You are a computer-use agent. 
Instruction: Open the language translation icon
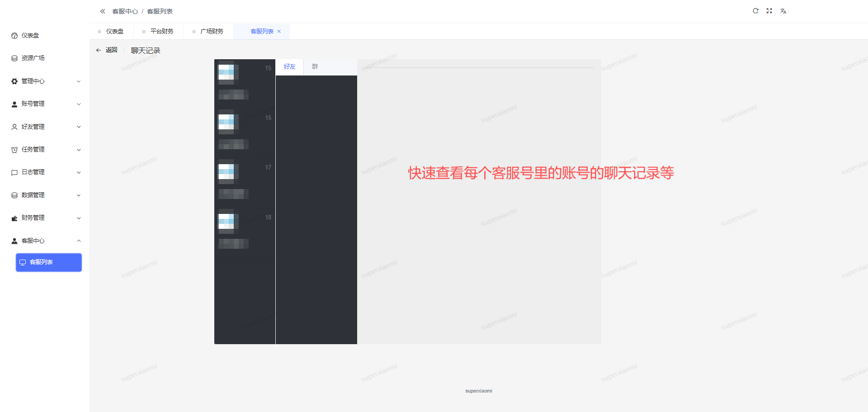[783, 11]
